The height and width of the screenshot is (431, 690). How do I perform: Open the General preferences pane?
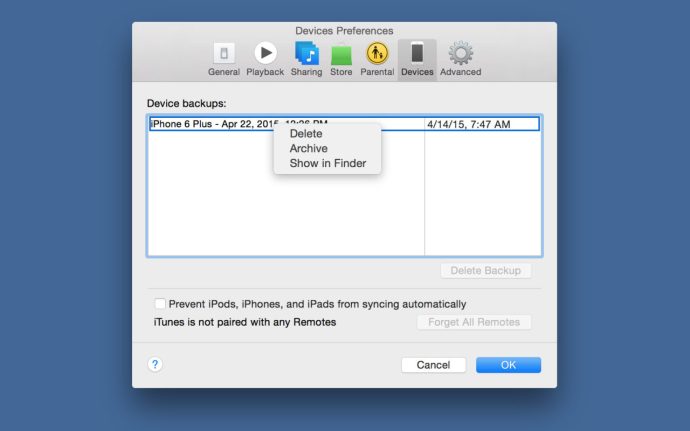224,60
